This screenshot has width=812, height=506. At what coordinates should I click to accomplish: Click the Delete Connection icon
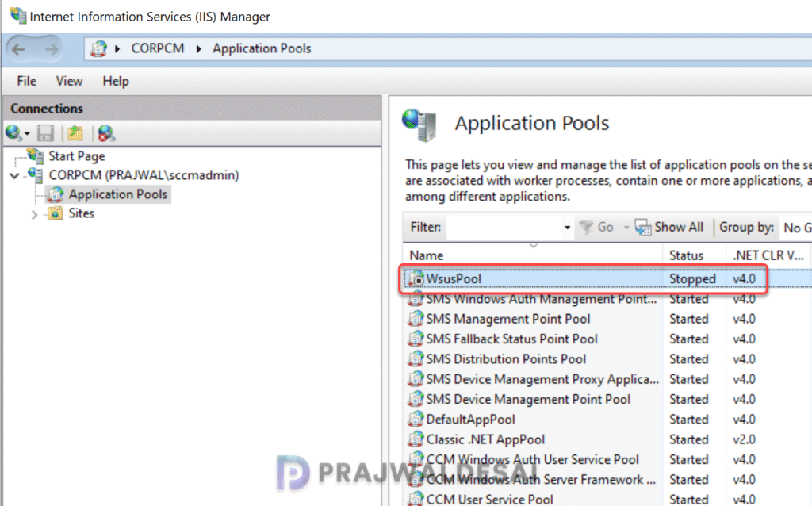click(106, 133)
